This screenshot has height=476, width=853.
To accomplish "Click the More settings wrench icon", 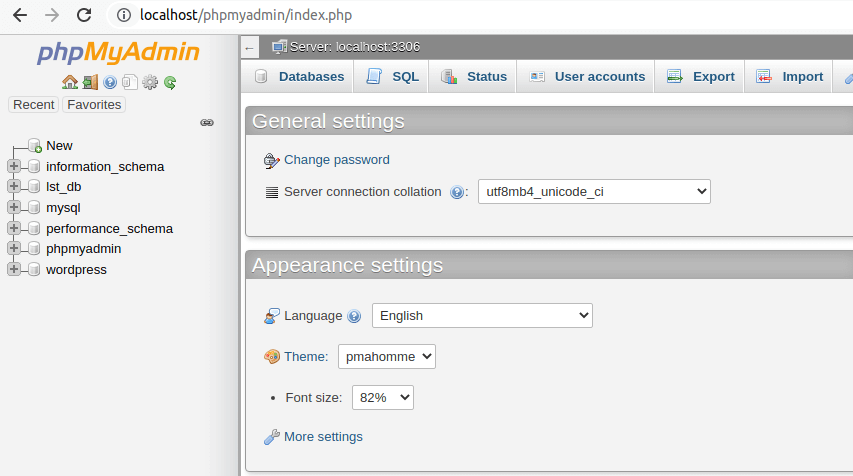I will point(271,437).
